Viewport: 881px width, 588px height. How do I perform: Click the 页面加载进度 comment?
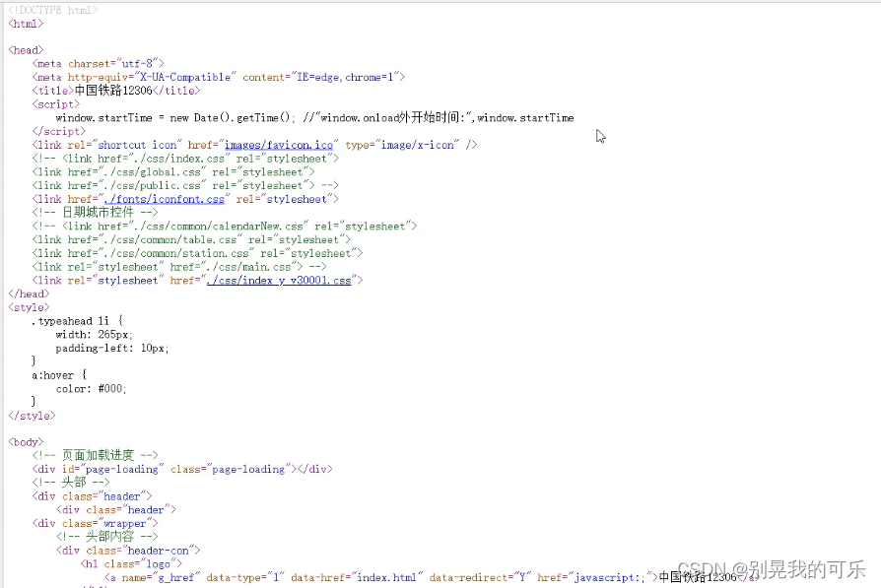click(95, 455)
